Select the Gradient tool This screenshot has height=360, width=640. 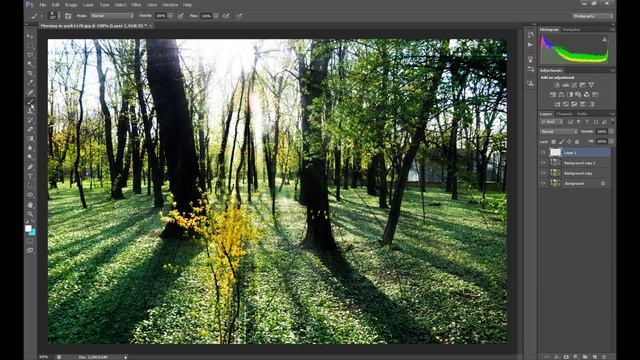[30, 139]
